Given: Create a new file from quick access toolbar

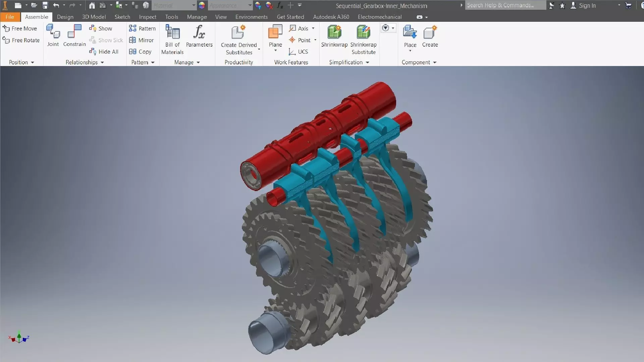Looking at the screenshot, I should click(18, 5).
